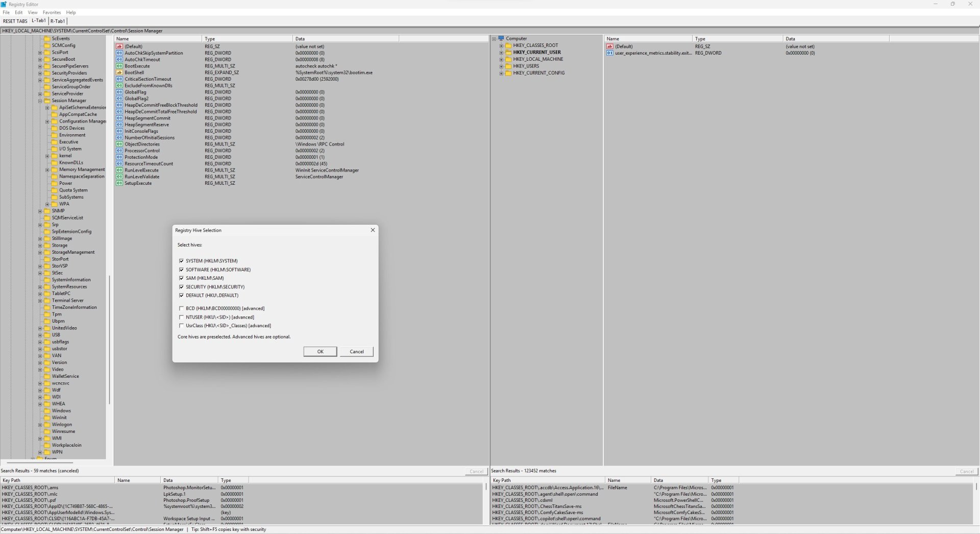Enable the BCD advanced hive checkbox

point(182,308)
